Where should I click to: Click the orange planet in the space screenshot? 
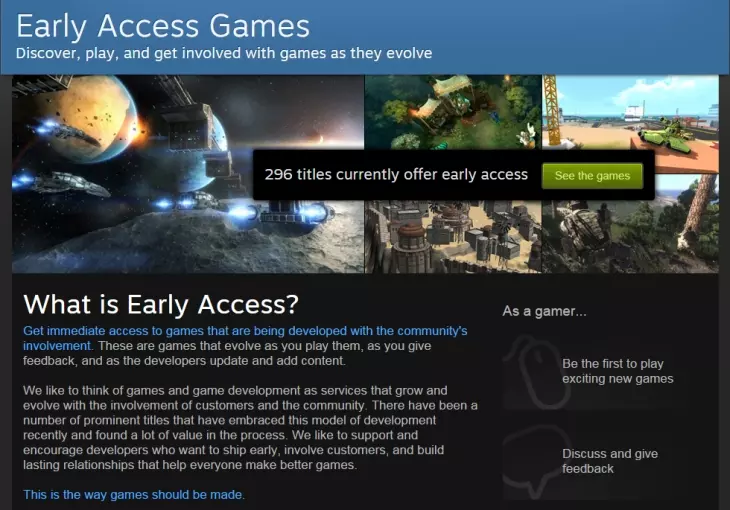click(86, 116)
